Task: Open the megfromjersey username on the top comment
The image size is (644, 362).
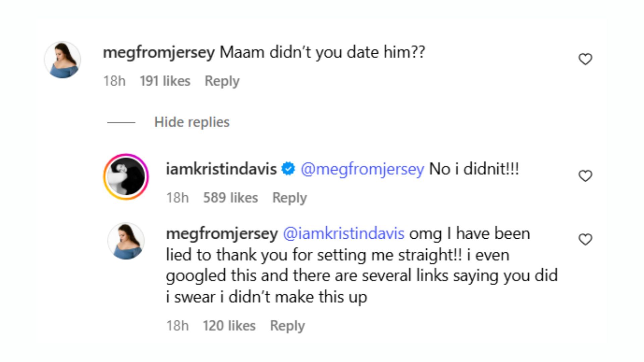Action: (x=159, y=53)
